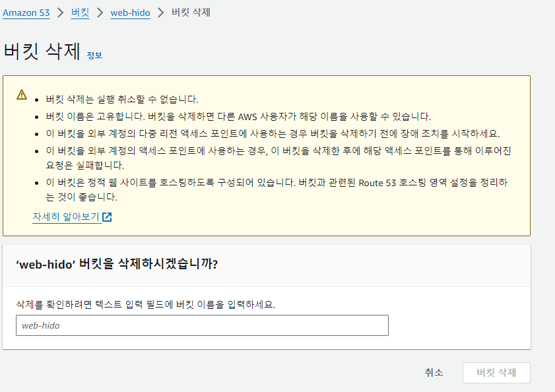
Task: Click the warning line starting '버킷 이름은 고유합니다'
Action: [x=238, y=117]
